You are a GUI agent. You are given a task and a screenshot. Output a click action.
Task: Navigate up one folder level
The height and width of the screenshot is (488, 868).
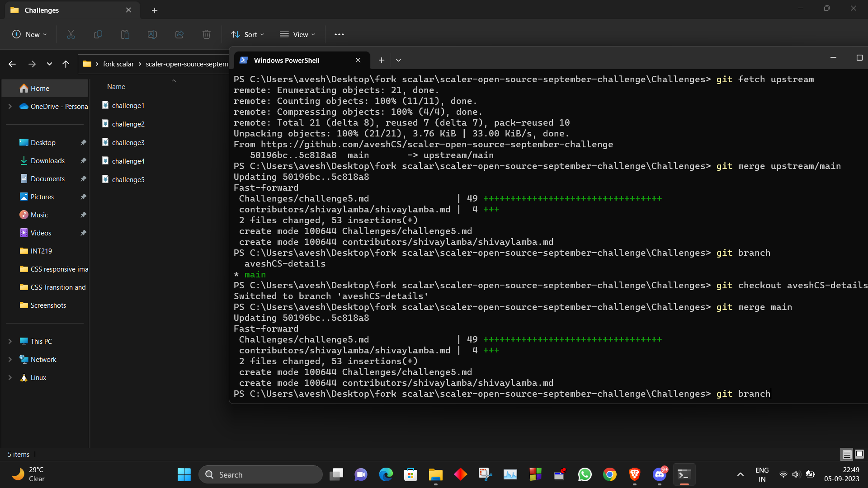pos(66,64)
